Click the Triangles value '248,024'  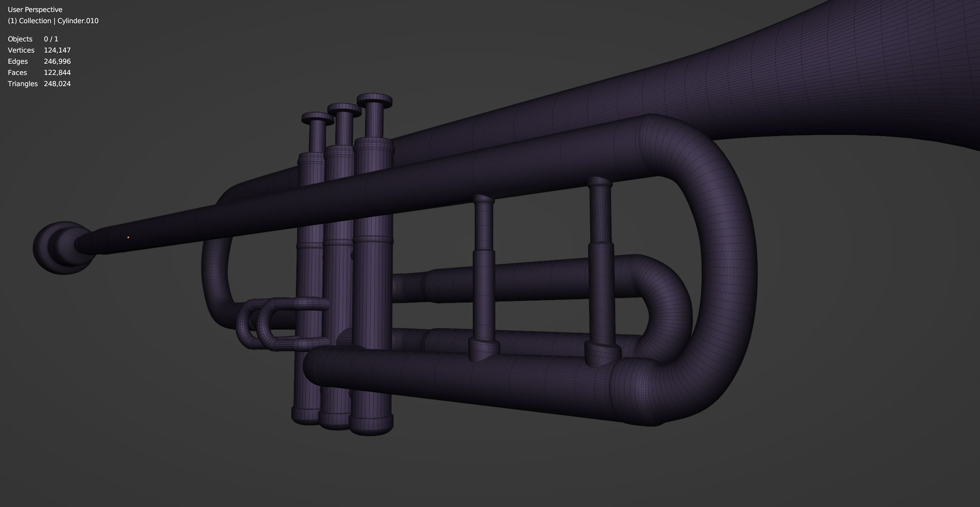(x=57, y=84)
